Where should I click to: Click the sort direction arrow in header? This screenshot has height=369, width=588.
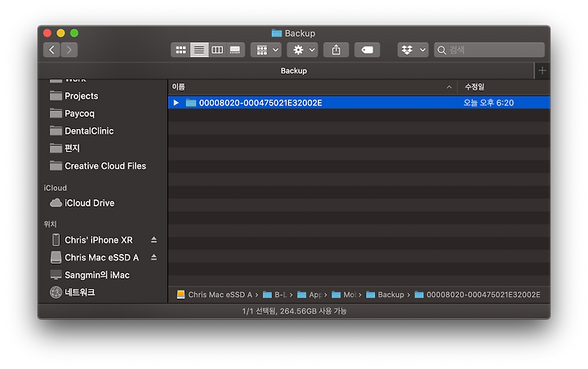pyautogui.click(x=449, y=87)
